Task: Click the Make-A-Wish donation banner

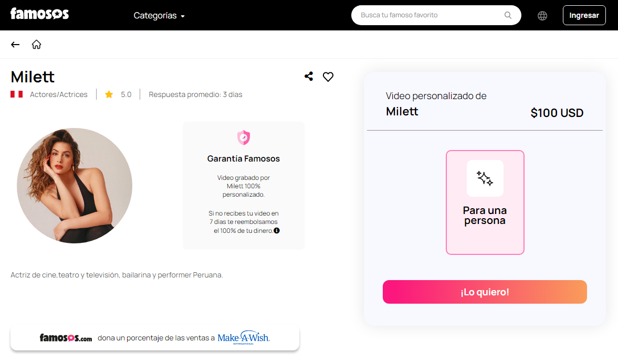Action: coord(155,338)
